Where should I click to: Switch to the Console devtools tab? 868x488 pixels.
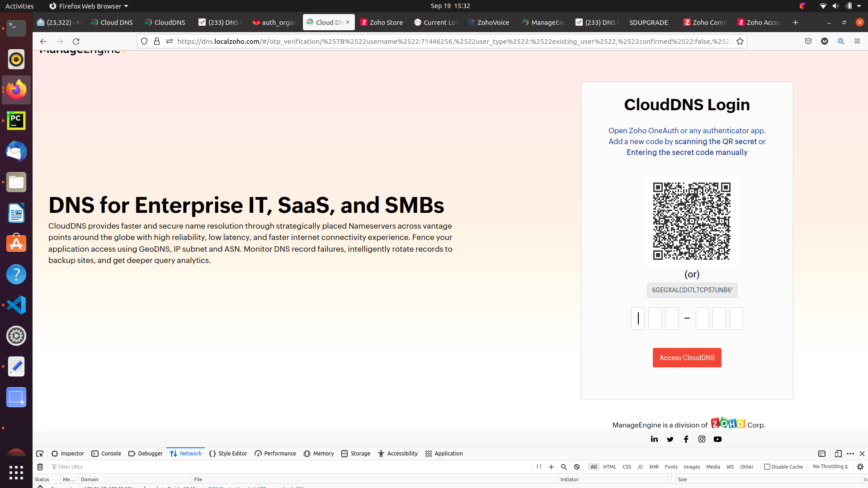106,454
